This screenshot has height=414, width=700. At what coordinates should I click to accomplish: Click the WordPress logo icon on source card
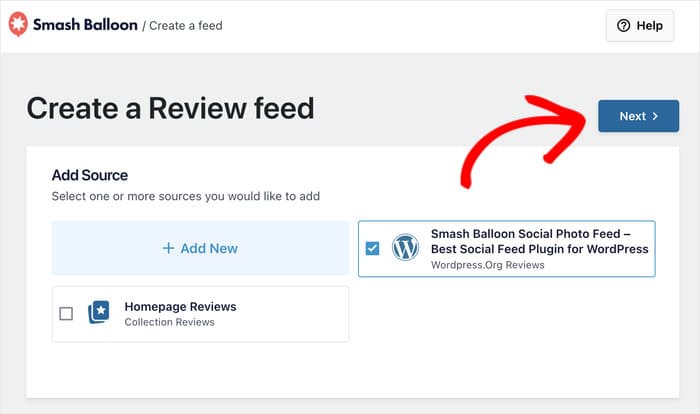tap(405, 247)
